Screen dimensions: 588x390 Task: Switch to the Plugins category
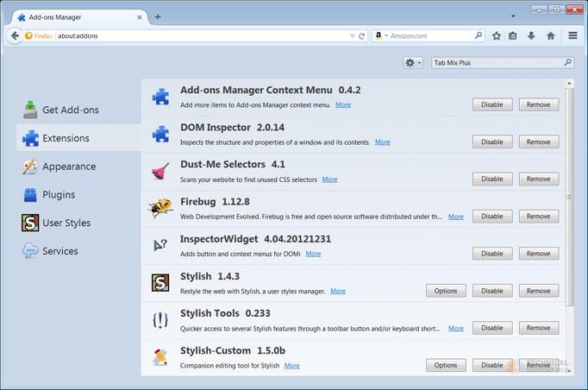(58, 195)
